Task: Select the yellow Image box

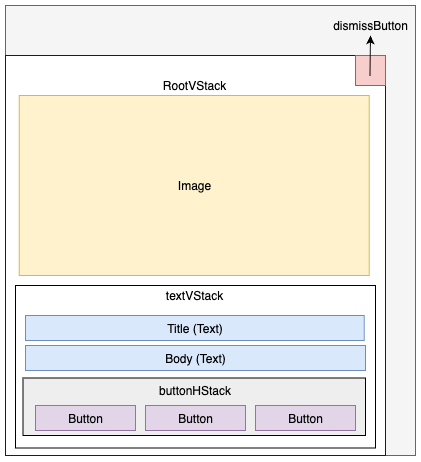Action: click(194, 186)
